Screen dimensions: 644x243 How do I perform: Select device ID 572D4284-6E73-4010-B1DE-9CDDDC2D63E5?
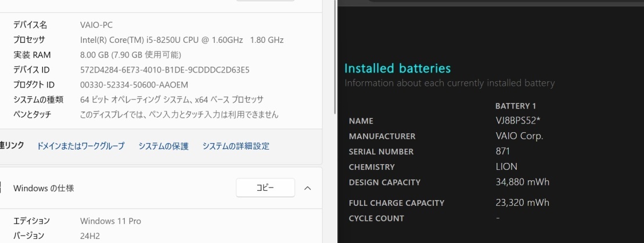click(165, 70)
